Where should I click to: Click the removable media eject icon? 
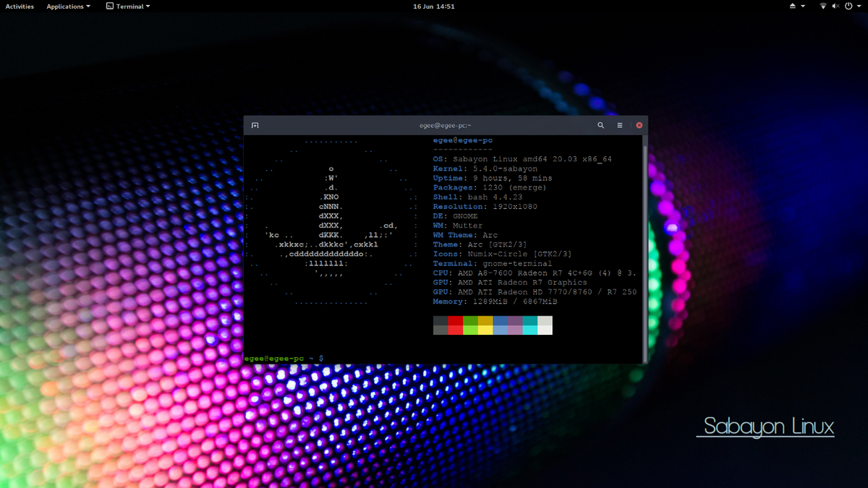pyautogui.click(x=793, y=6)
